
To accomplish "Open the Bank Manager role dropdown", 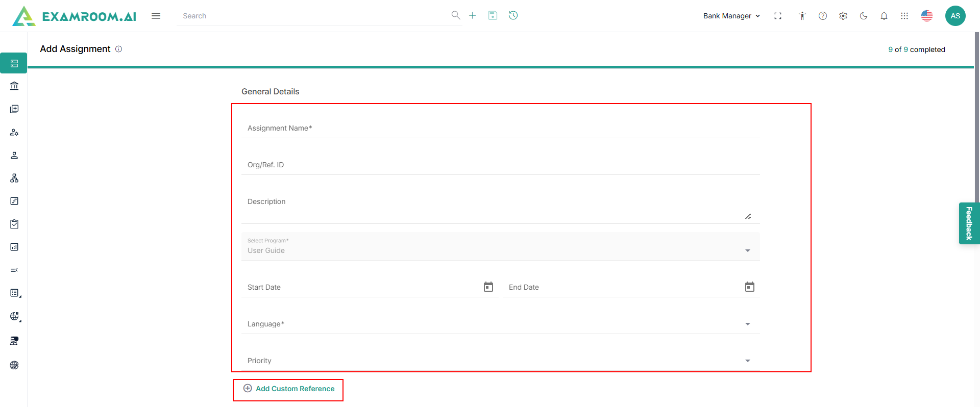I will pyautogui.click(x=732, y=16).
